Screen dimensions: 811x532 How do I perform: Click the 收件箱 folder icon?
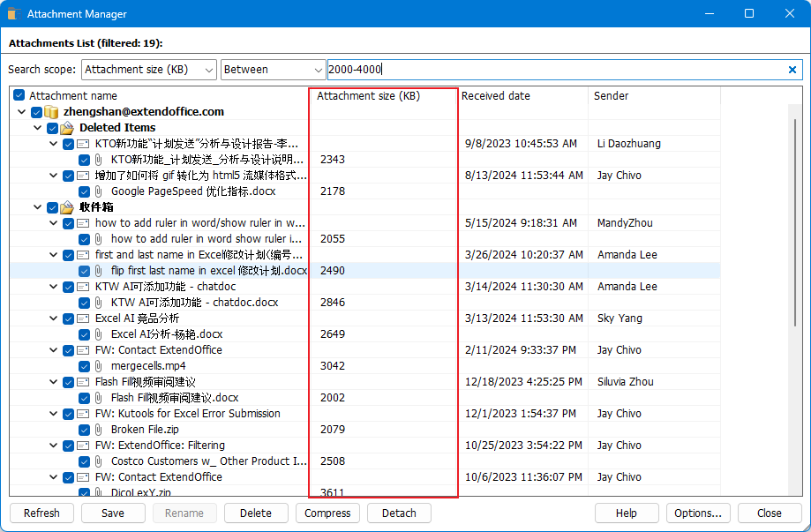tap(65, 206)
